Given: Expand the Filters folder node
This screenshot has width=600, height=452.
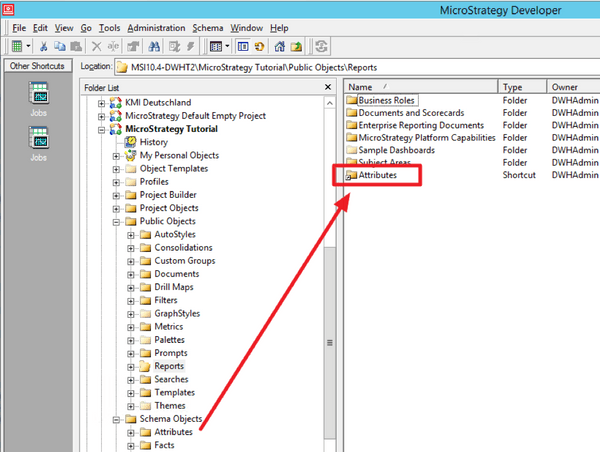Looking at the screenshot, I should pyautogui.click(x=131, y=301).
